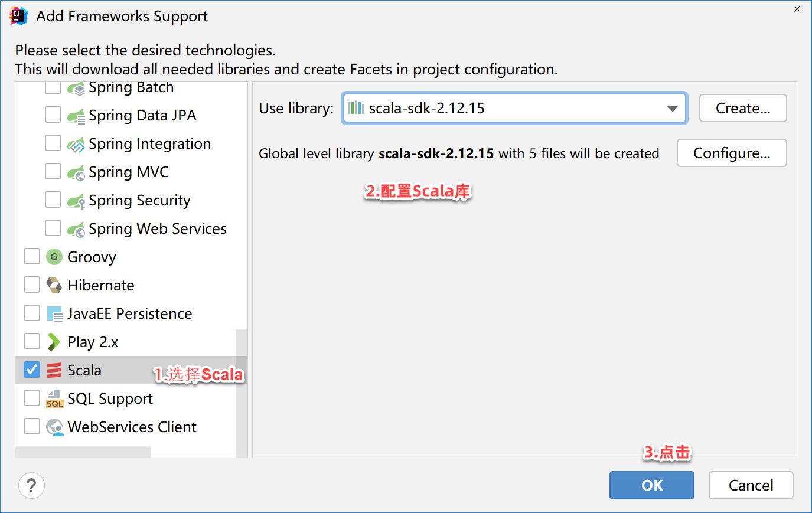Check the Play 2.x checkbox
This screenshot has height=513, width=812.
[32, 341]
